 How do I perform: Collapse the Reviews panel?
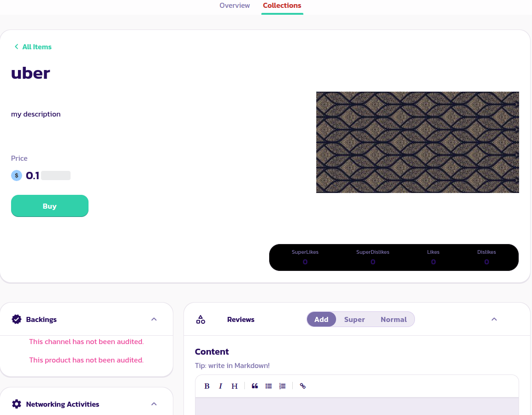click(x=494, y=319)
